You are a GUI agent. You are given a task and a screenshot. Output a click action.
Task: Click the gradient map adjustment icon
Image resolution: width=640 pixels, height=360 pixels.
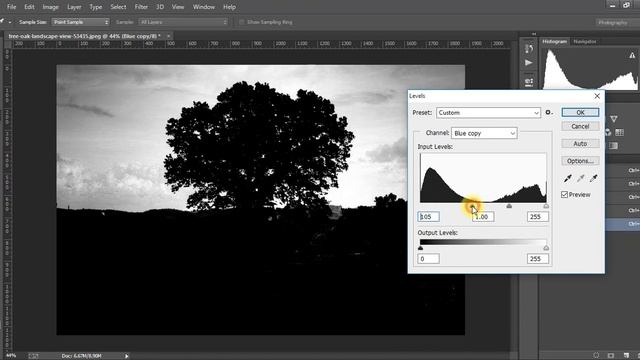click(x=613, y=146)
